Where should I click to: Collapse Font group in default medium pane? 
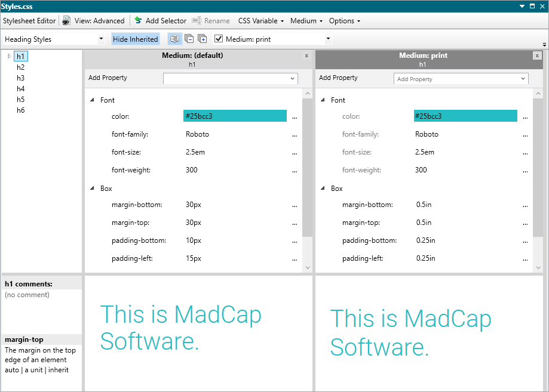(x=92, y=100)
